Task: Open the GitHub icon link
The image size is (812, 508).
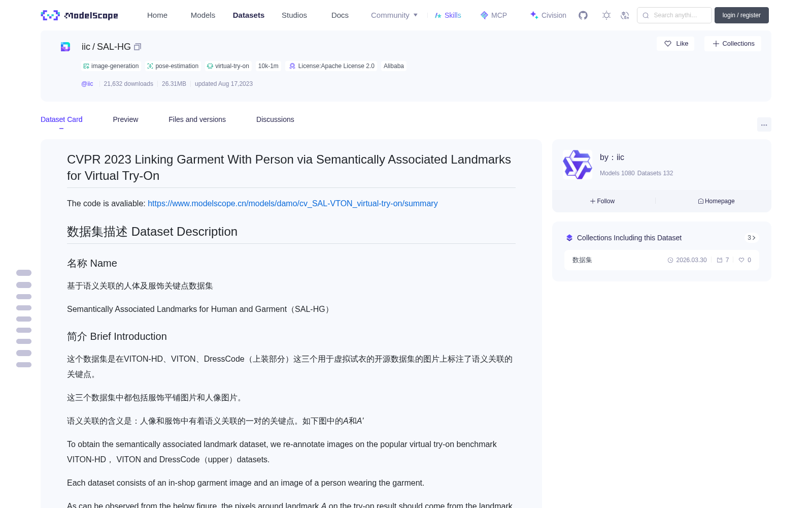Action: click(x=583, y=15)
